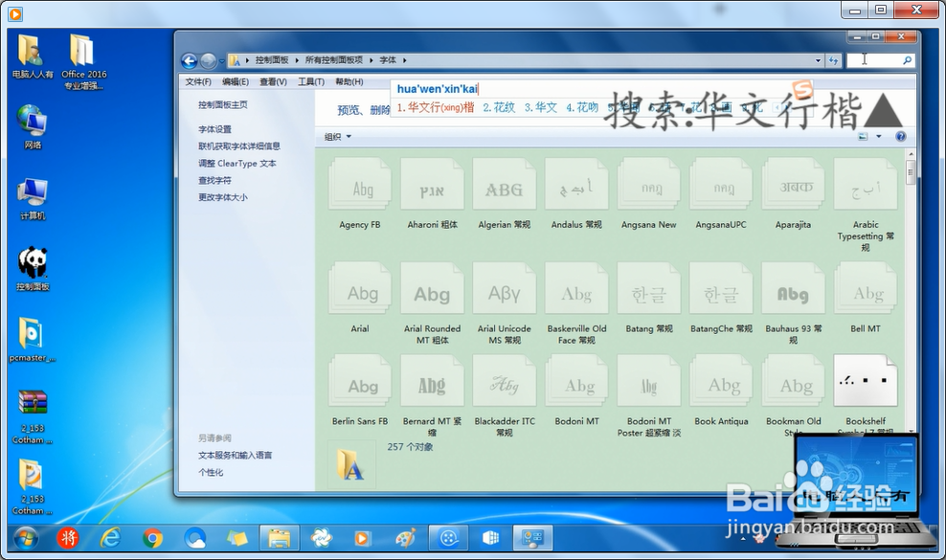
Task: Open the Start menu button
Action: (x=25, y=537)
